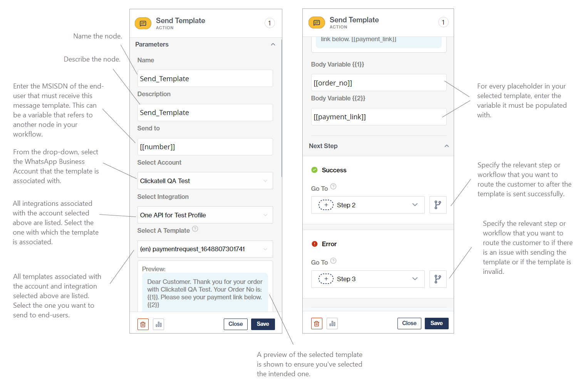Open the Success Go To dropdown showing Step 2
The height and width of the screenshot is (392, 580).
(368, 205)
